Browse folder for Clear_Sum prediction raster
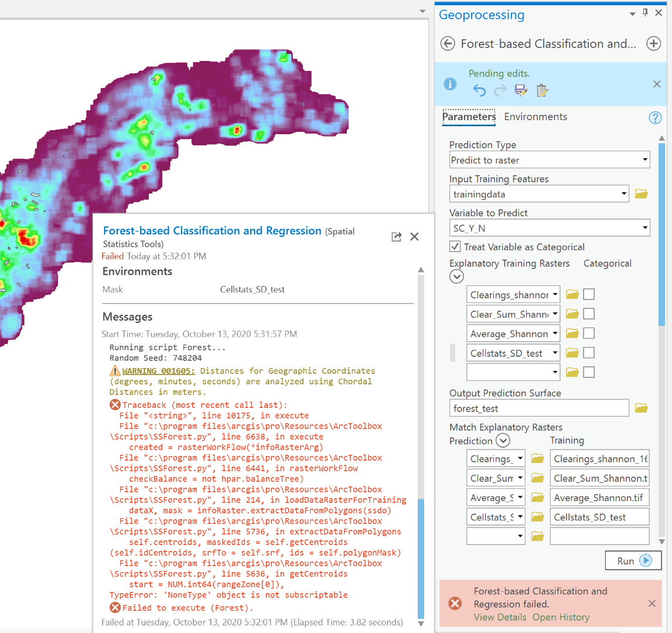 pos(537,478)
